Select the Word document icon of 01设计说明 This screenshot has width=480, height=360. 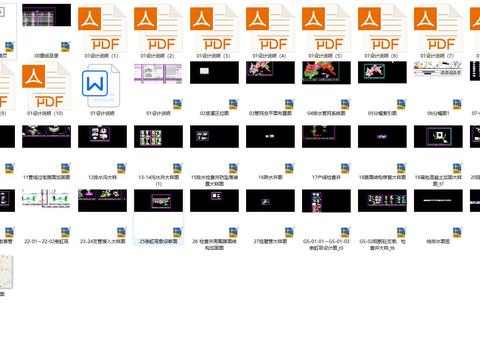(101, 86)
